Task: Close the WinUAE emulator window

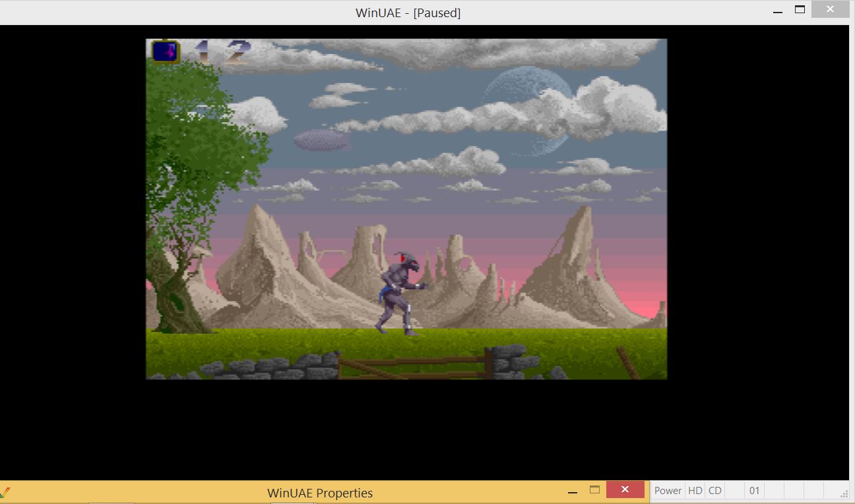Action: (830, 10)
